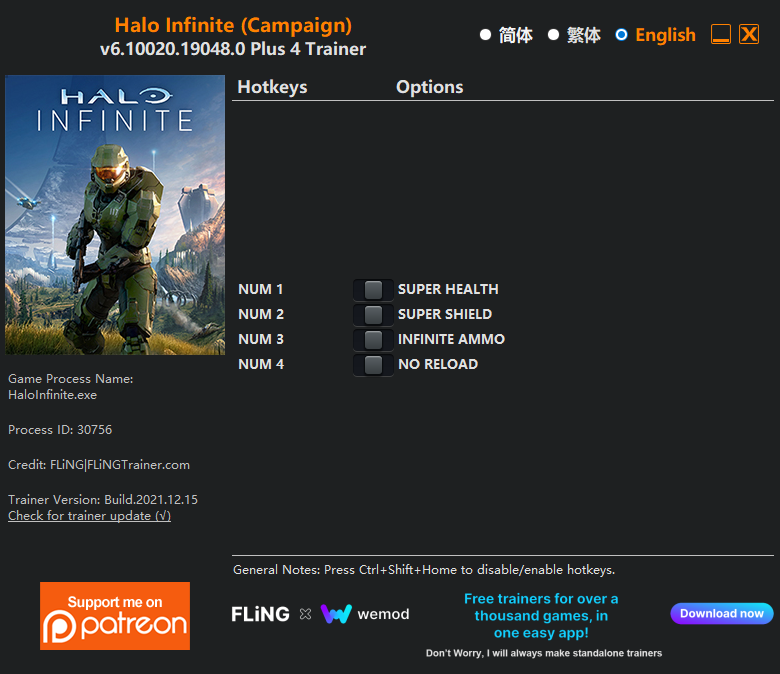Enable the Super Shield toggle
The width and height of the screenshot is (780, 674).
click(373, 314)
